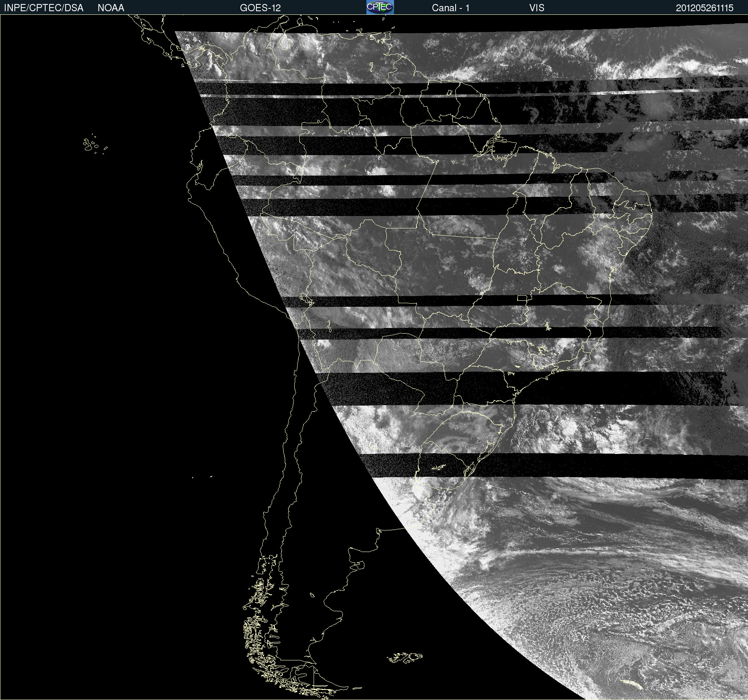Click the CPTEC logo in the header
Viewport: 748px width, 700px height.
(x=380, y=7)
